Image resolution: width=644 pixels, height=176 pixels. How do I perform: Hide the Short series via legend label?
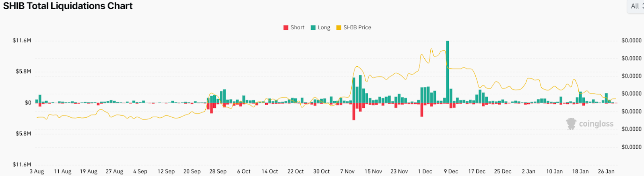click(297, 28)
